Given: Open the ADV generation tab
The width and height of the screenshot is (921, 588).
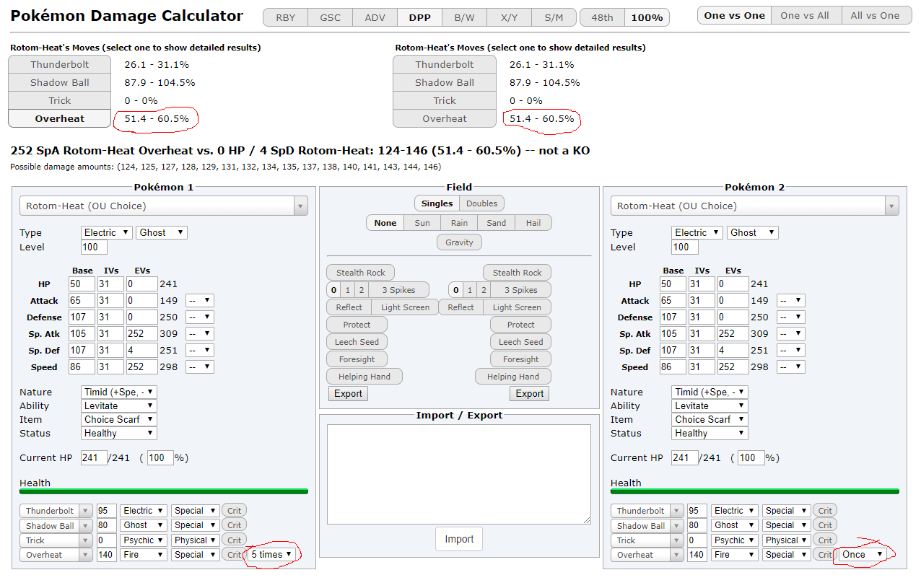Looking at the screenshot, I should coord(375,17).
